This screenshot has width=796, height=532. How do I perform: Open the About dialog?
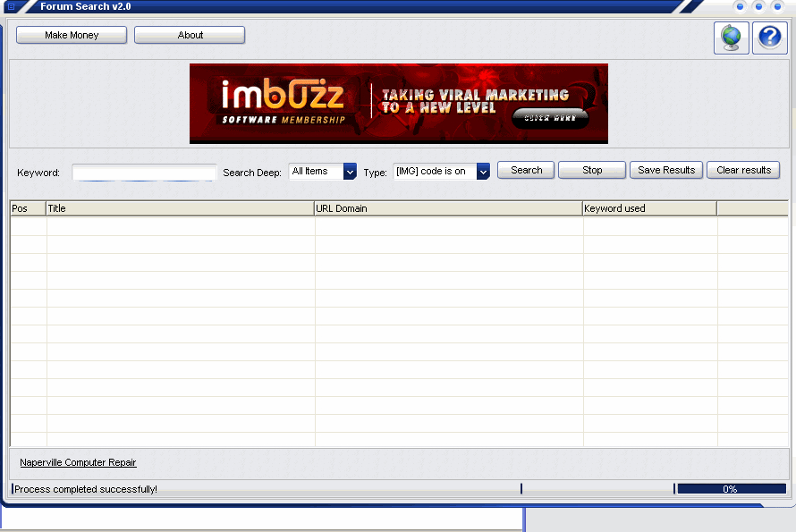click(x=190, y=35)
